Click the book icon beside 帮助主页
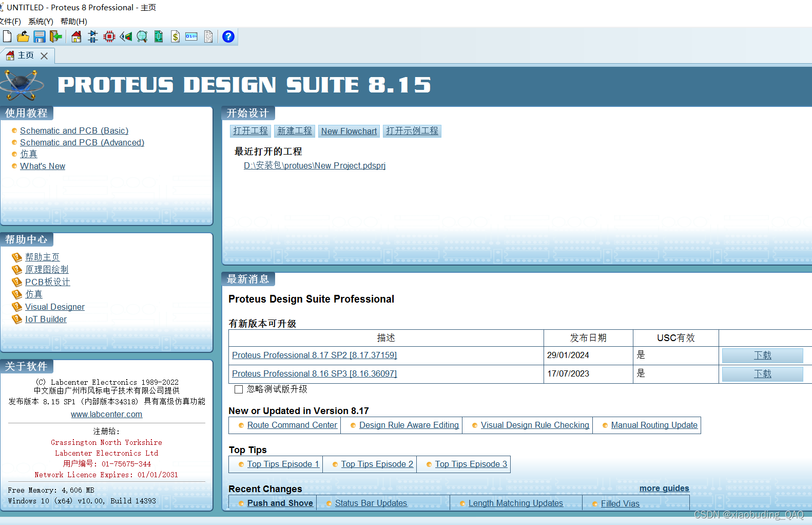812x525 pixels. pyautogui.click(x=17, y=257)
